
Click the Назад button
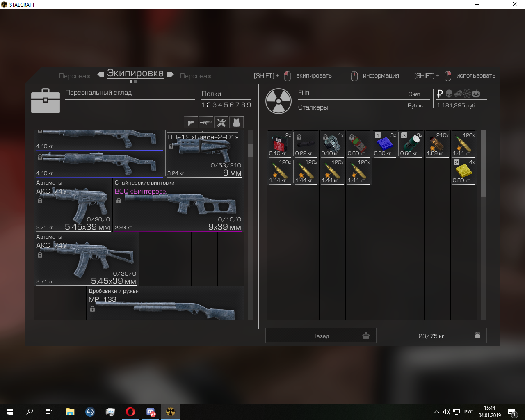(x=321, y=336)
